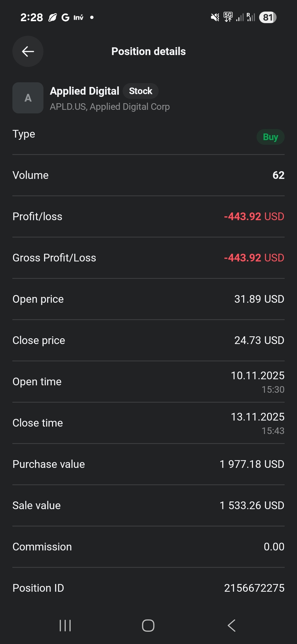297x644 pixels.
Task: Tap the Stock badge
Action: point(141,91)
